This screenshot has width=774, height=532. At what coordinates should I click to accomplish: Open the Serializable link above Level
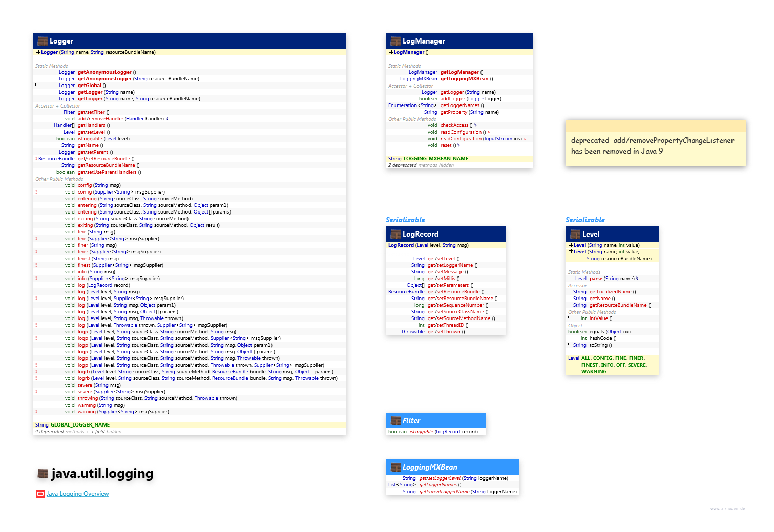pyautogui.click(x=585, y=220)
